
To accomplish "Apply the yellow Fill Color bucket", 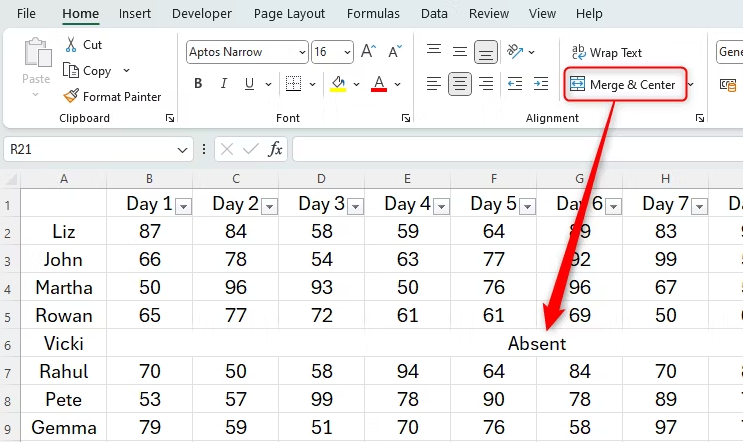I will pyautogui.click(x=338, y=84).
